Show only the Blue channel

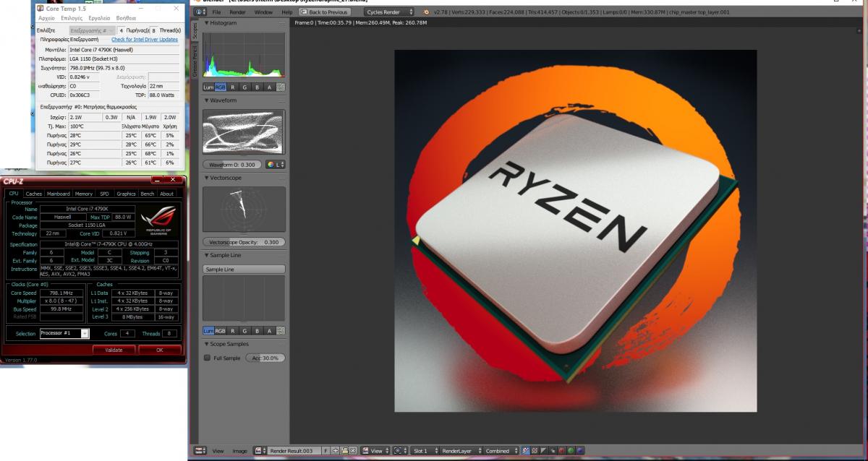tap(579, 451)
